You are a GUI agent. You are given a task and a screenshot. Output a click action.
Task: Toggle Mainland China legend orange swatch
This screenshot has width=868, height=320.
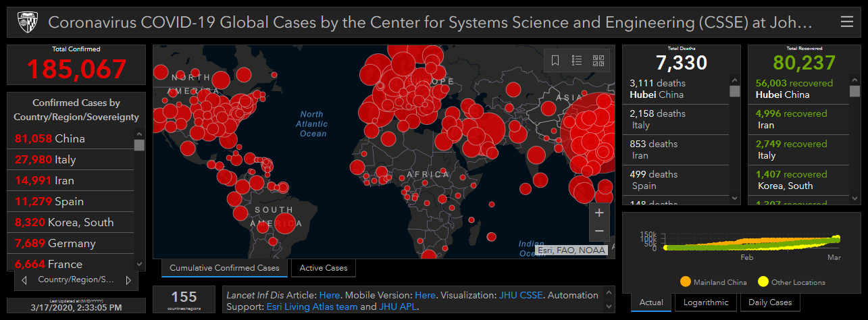pos(686,282)
